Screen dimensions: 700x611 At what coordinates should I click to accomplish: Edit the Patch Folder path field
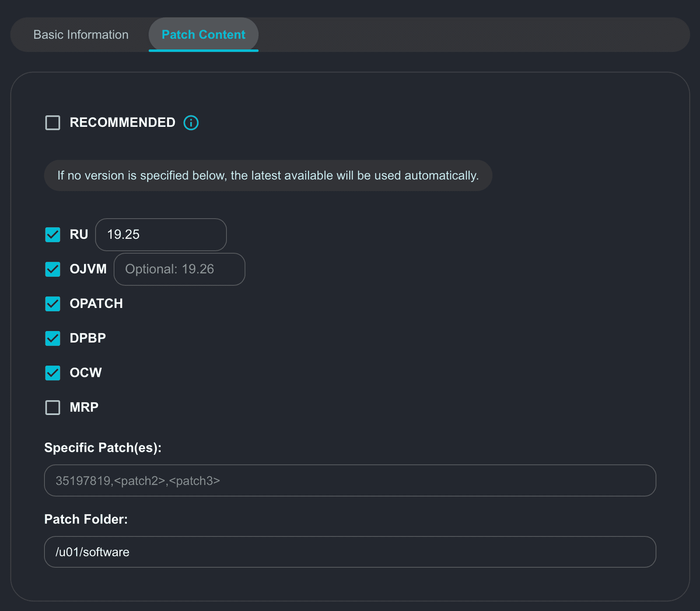(x=350, y=552)
